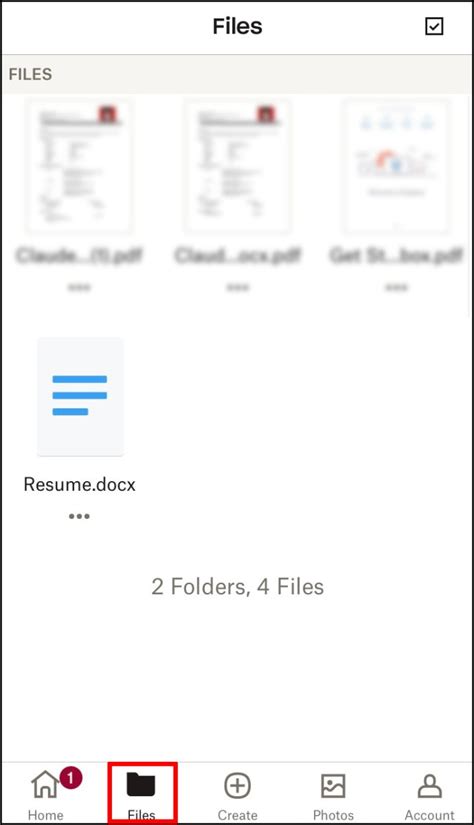The image size is (474, 825).
Task: Open the second blurred PDF thumbnail
Action: [x=238, y=166]
